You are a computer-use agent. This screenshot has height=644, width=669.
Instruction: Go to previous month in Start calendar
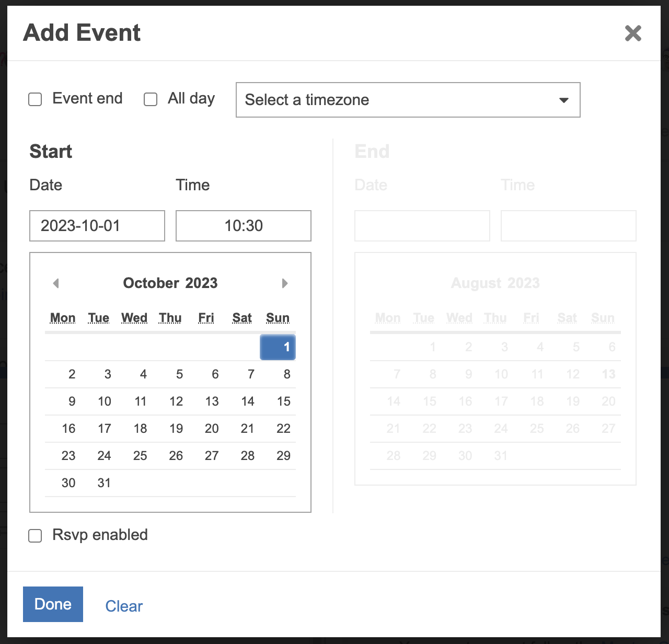tap(56, 283)
